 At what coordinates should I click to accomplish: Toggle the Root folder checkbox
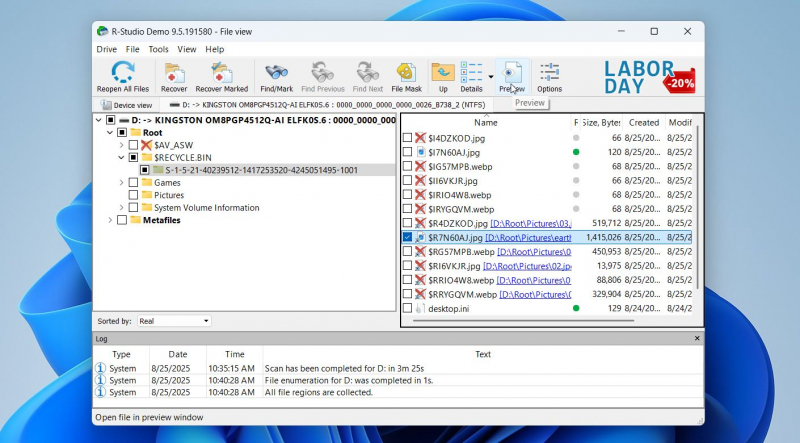pos(122,133)
